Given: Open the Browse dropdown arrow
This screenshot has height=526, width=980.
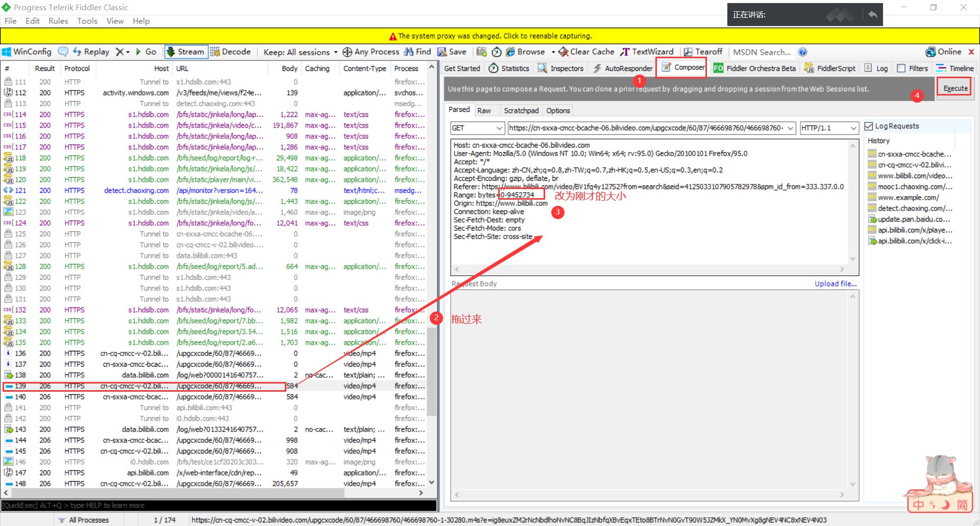Looking at the screenshot, I should pyautogui.click(x=553, y=52).
